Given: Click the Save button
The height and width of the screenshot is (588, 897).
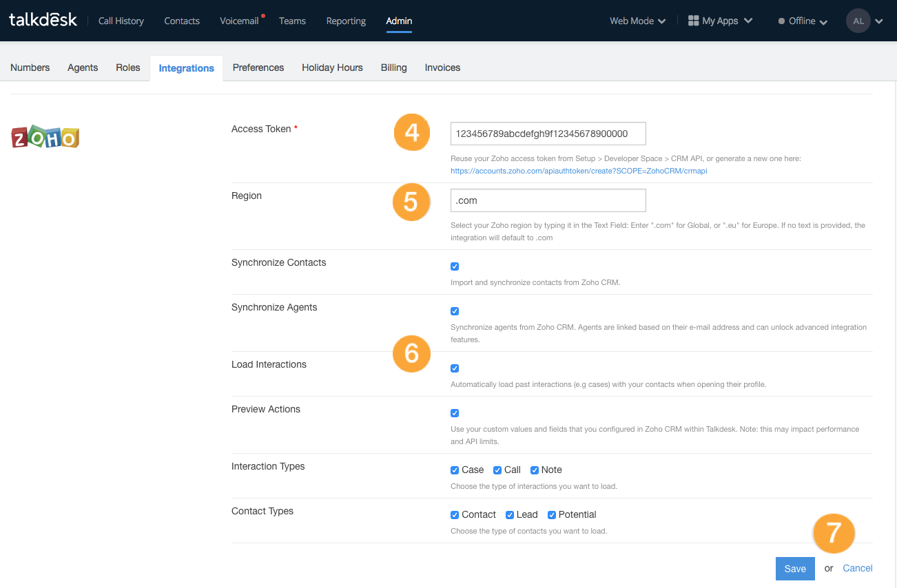Looking at the screenshot, I should (795, 569).
